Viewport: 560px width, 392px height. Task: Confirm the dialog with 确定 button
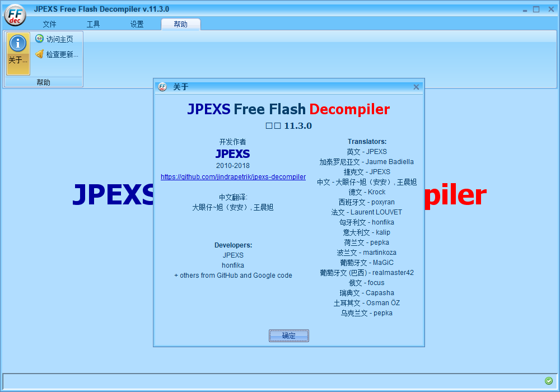[288, 335]
